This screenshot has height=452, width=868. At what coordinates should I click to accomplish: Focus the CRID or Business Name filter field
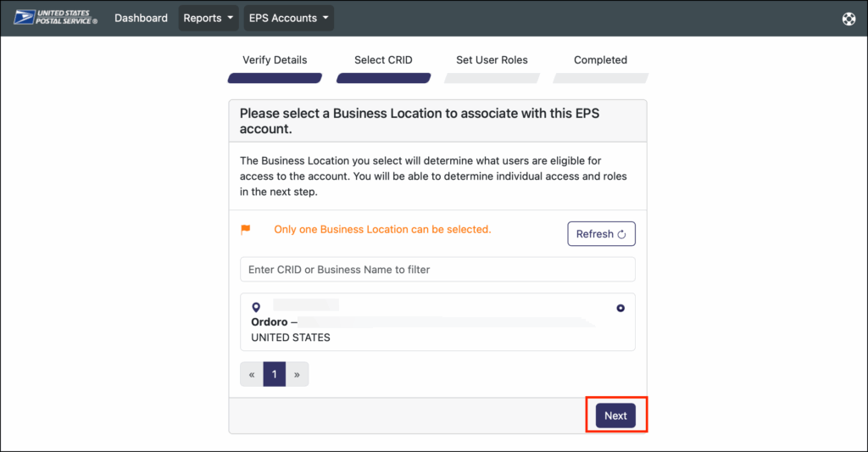click(437, 270)
